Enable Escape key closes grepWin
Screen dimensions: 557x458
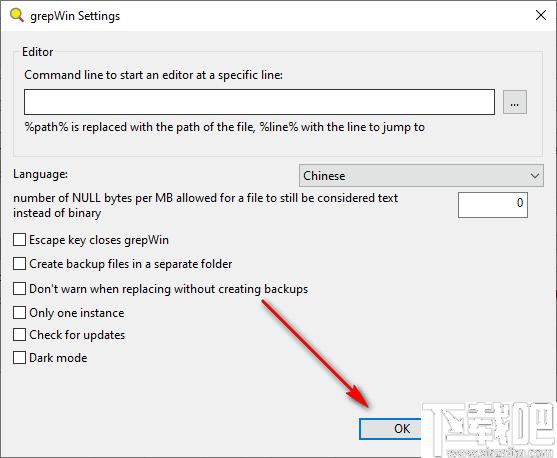20,240
